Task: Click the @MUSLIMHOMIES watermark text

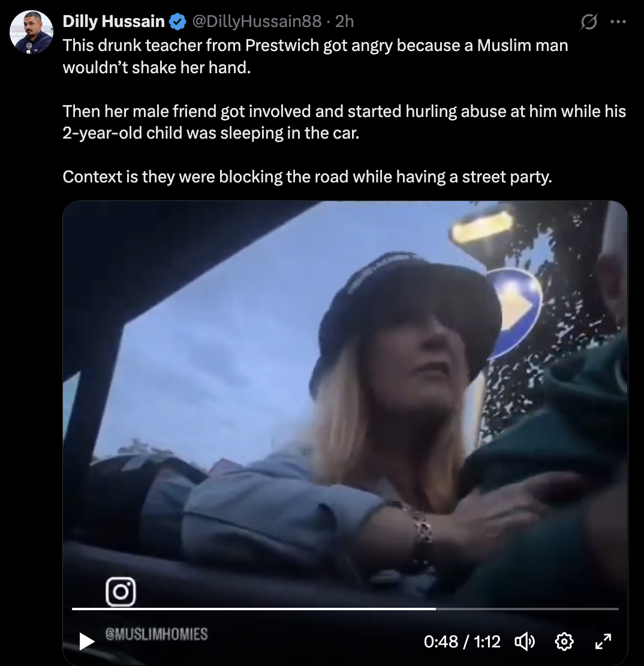Action: point(157,634)
